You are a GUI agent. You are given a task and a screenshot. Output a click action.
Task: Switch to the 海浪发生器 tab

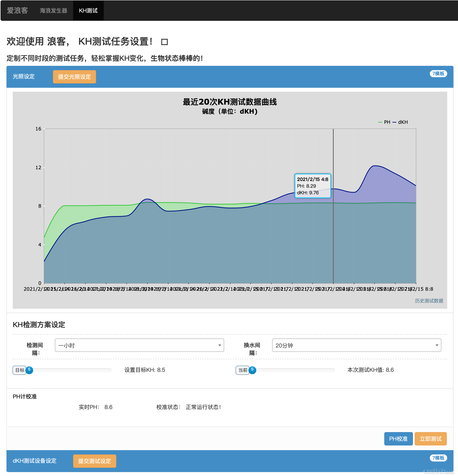point(54,11)
